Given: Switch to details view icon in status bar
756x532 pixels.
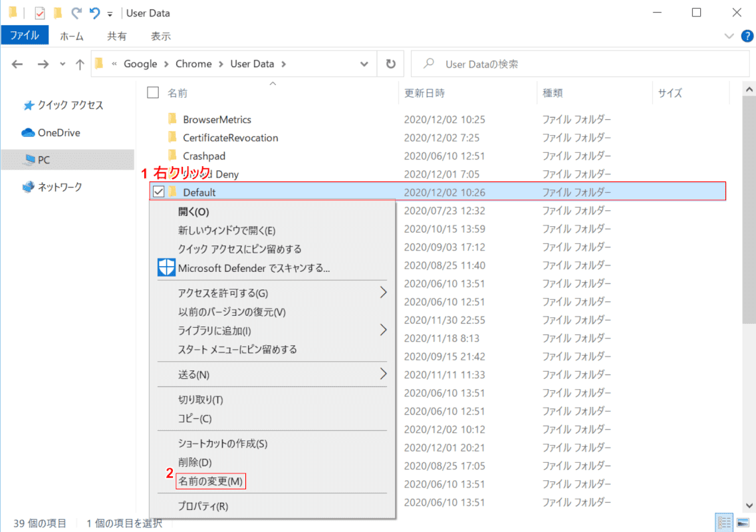Looking at the screenshot, I should 724,523.
